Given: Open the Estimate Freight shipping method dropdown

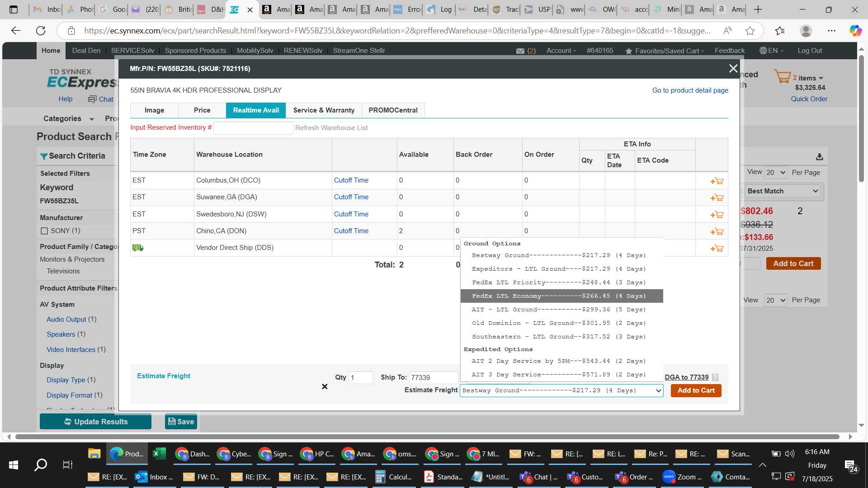Looking at the screenshot, I should pyautogui.click(x=561, y=390).
